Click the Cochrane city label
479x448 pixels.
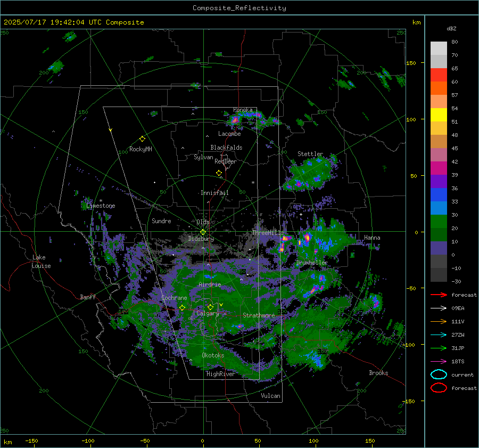(174, 298)
